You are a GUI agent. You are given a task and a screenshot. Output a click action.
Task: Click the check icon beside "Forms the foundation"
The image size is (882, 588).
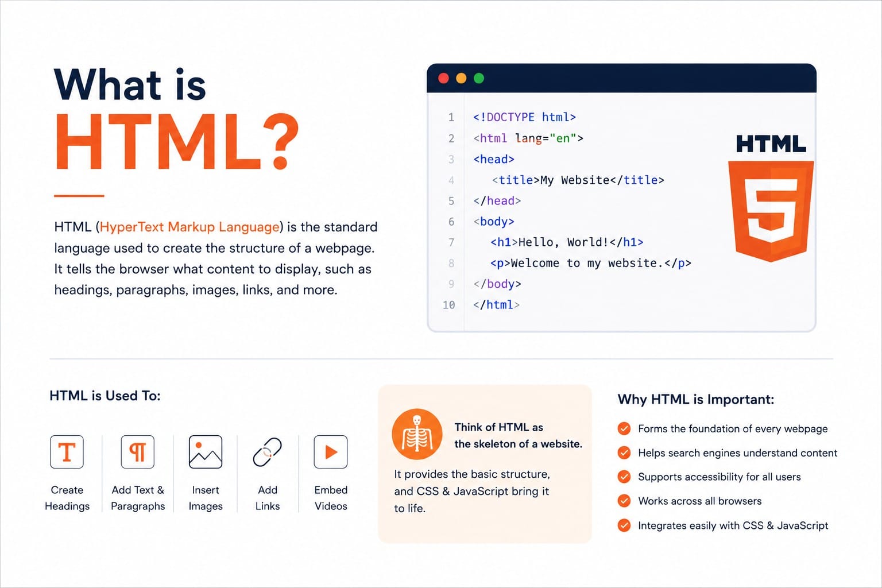tap(624, 428)
